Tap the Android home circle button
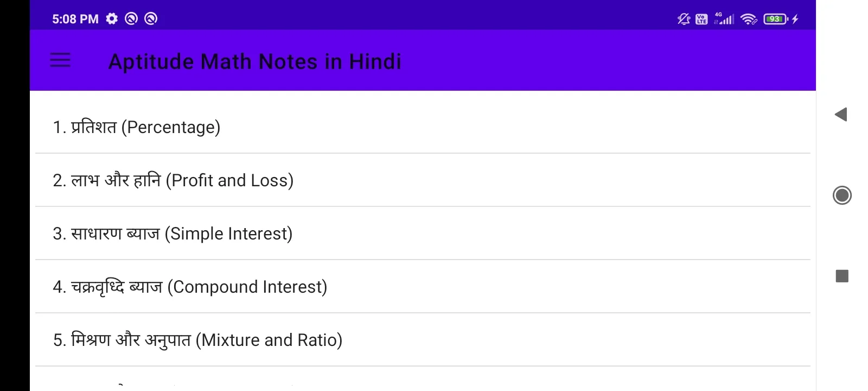Image resolution: width=868 pixels, height=391 pixels. [x=842, y=195]
